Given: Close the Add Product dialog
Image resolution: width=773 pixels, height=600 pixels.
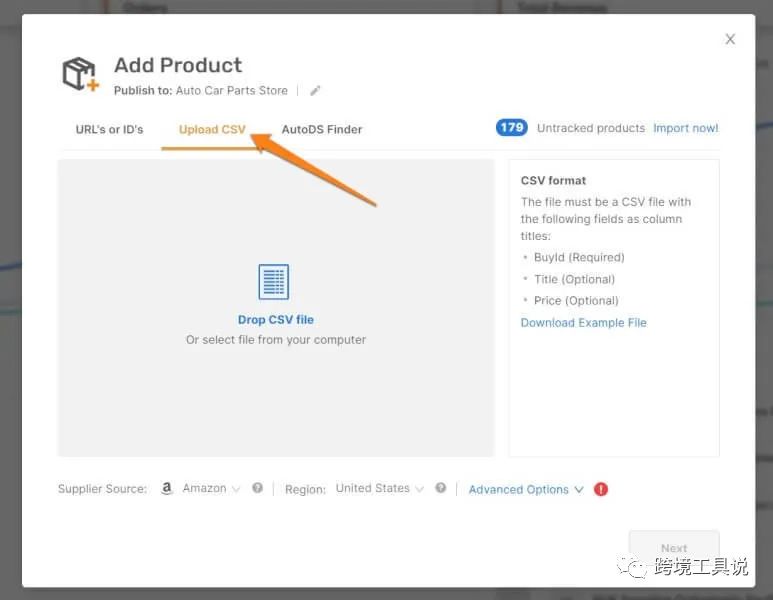Looking at the screenshot, I should click(x=730, y=40).
